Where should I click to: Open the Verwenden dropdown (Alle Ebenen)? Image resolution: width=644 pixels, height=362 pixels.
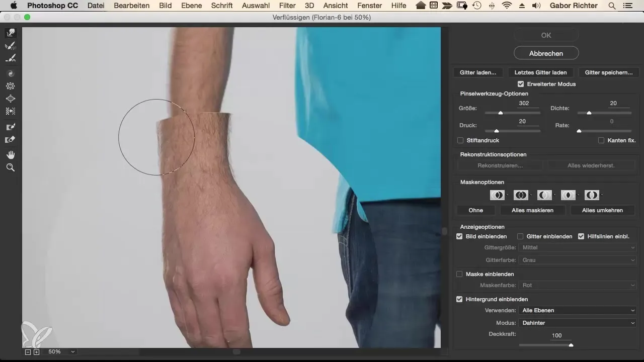pos(578,310)
